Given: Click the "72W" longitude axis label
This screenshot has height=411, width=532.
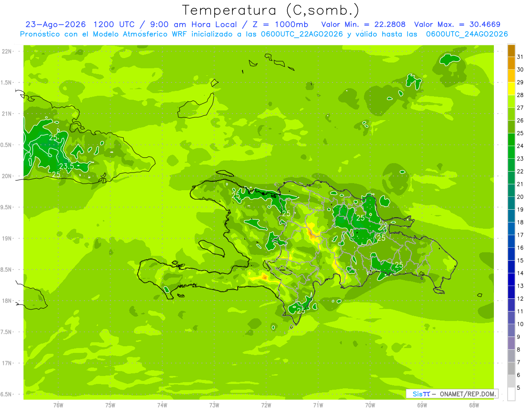Looking at the screenshot, I should (x=266, y=405).
